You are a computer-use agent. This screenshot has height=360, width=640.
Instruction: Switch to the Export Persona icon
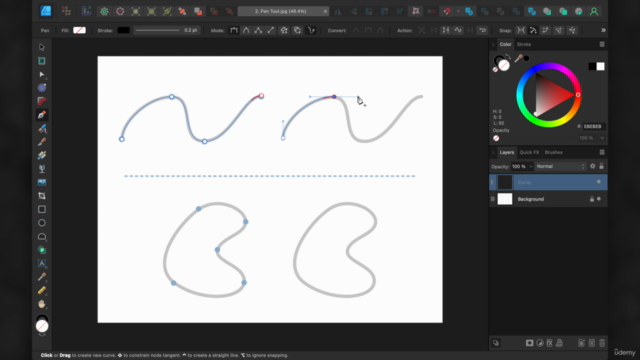point(86,11)
